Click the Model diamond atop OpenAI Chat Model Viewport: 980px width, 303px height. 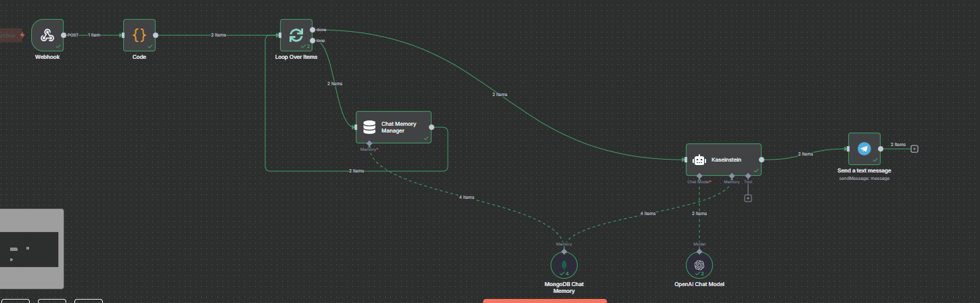699,251
